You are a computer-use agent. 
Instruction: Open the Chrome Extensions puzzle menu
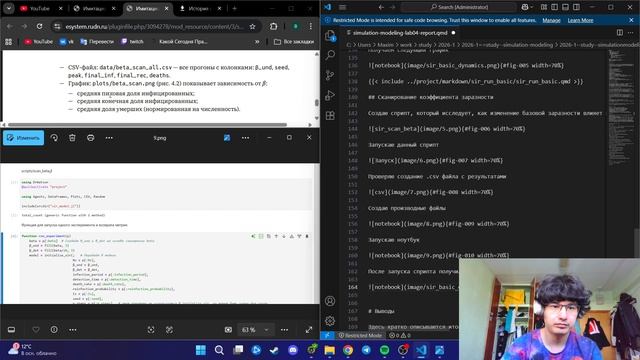coord(273,26)
